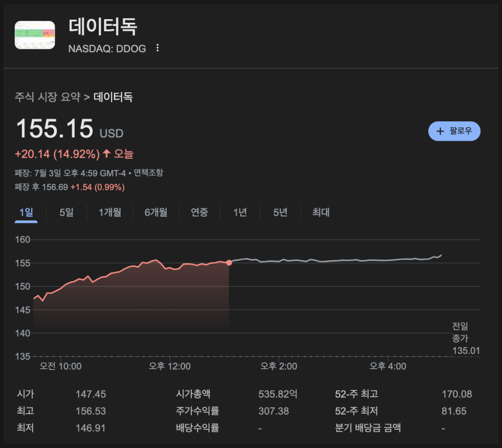Screen dimensions: 502x448
Task: Click the 분기 배당금 금액 label
Action: coord(368,428)
